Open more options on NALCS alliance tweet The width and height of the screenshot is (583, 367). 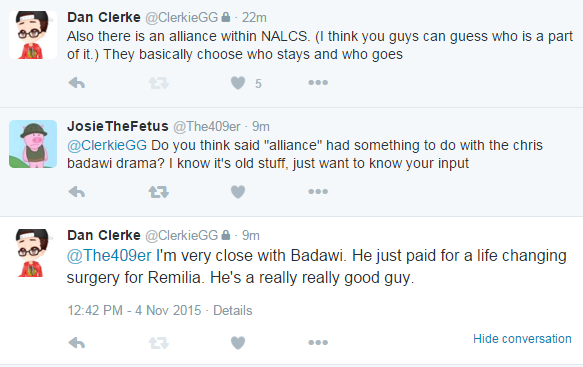[x=318, y=83]
